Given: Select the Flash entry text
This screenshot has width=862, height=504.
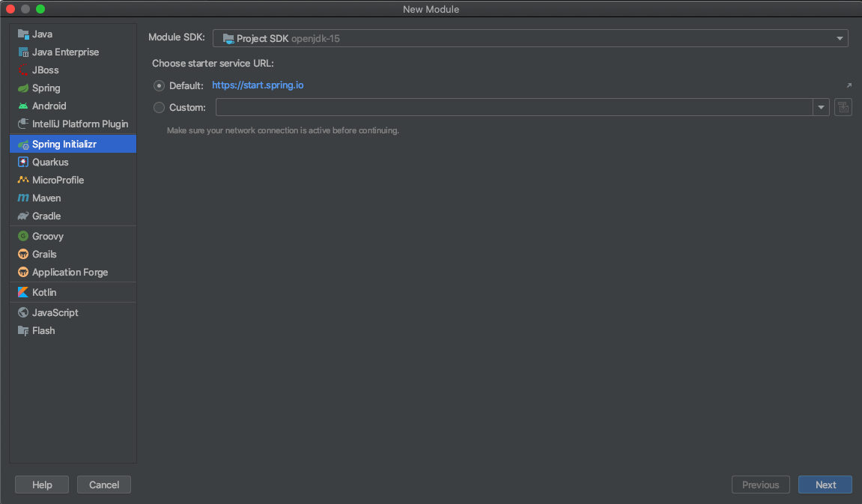Looking at the screenshot, I should (43, 330).
